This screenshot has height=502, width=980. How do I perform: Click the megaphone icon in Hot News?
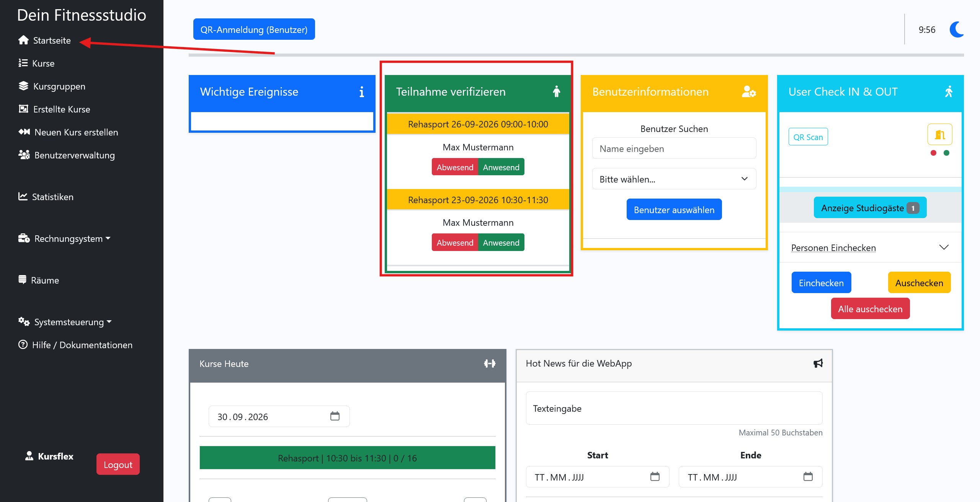pyautogui.click(x=818, y=363)
